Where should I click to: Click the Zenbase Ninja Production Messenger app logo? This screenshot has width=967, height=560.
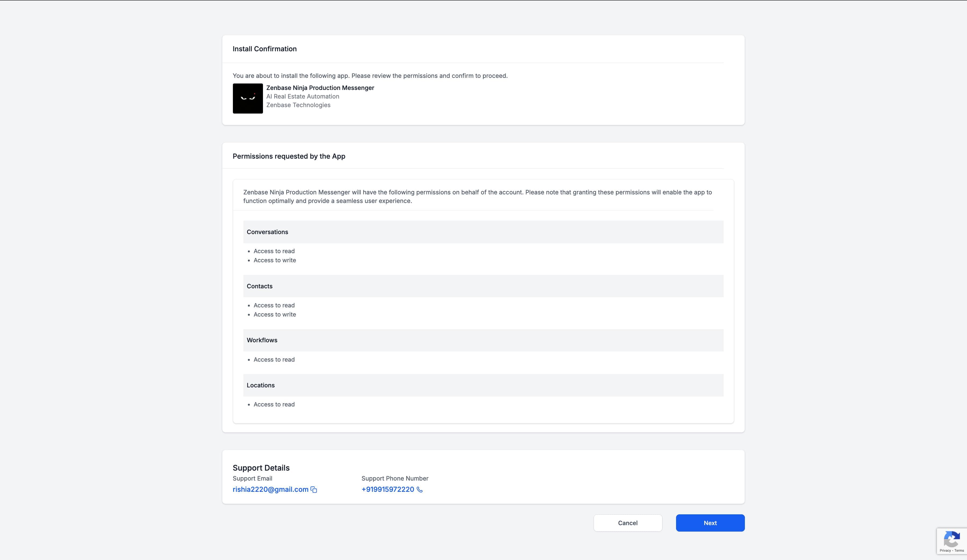pos(247,98)
